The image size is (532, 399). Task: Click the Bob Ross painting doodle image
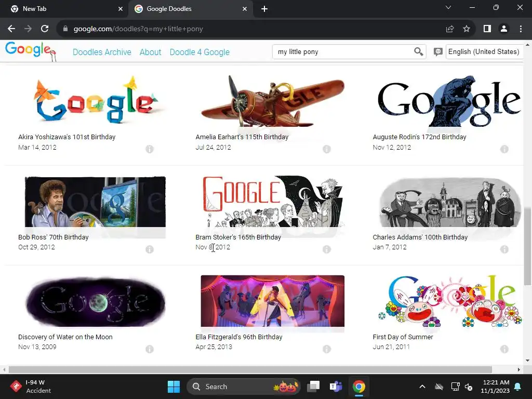coord(95,202)
